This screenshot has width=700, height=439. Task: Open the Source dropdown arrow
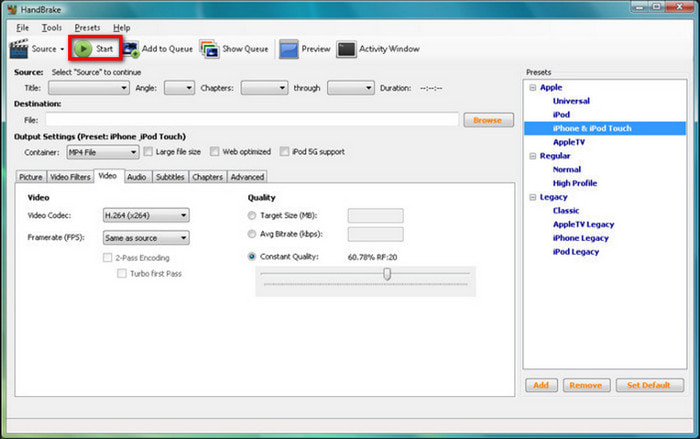coord(62,49)
